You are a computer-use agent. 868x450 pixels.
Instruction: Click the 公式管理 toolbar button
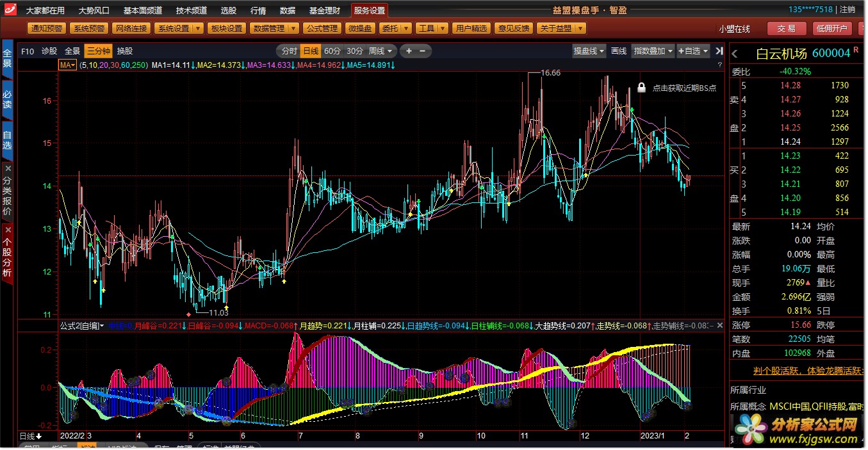322,28
